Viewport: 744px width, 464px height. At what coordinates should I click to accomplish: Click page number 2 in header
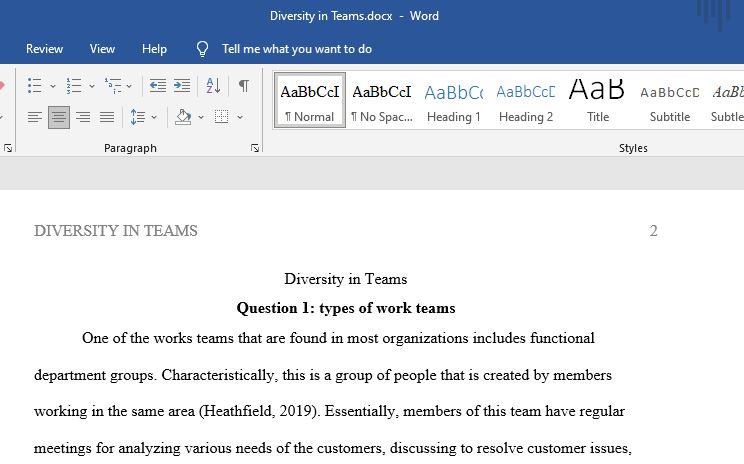click(x=653, y=231)
